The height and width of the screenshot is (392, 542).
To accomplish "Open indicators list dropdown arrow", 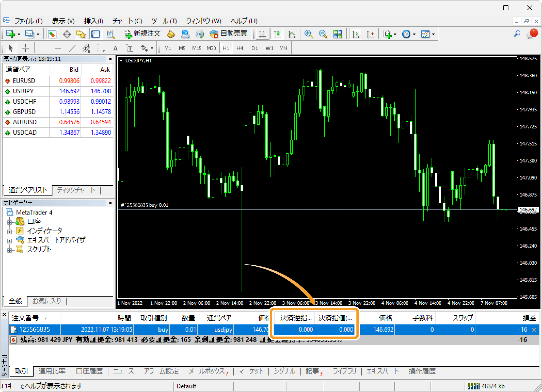I will (395, 34).
